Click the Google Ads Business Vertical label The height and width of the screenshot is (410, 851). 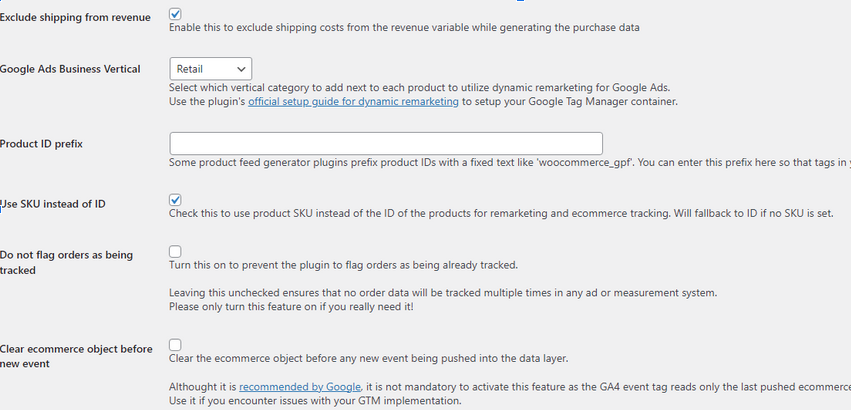[70, 69]
